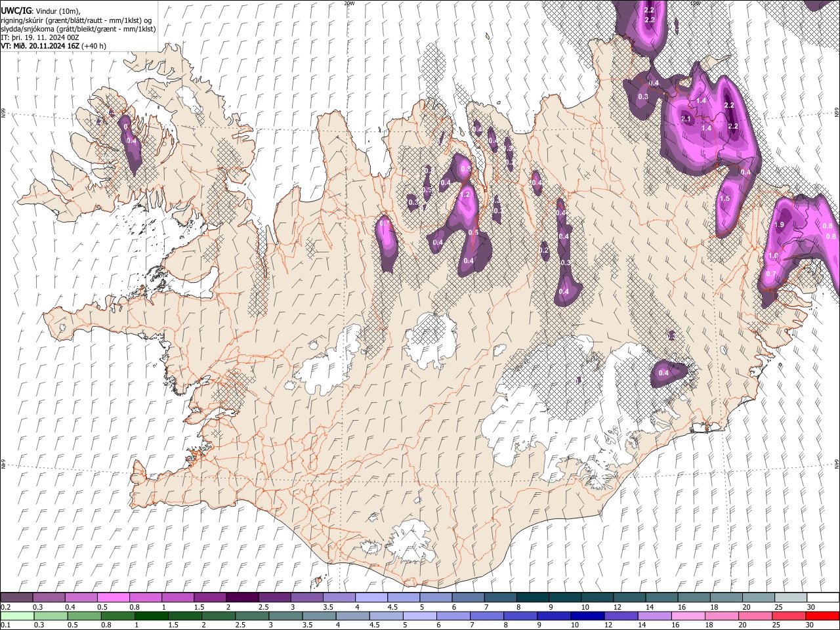Pick the 0.1 pale green swatch in lower scale

pyautogui.click(x=16, y=616)
